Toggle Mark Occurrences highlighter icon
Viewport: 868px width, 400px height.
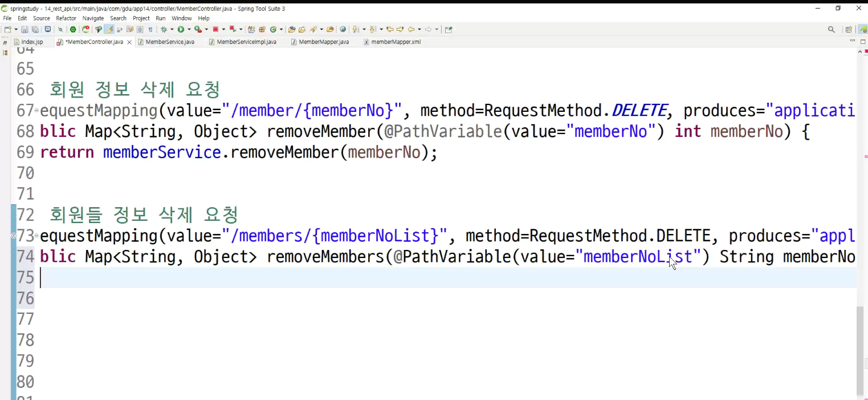109,29
